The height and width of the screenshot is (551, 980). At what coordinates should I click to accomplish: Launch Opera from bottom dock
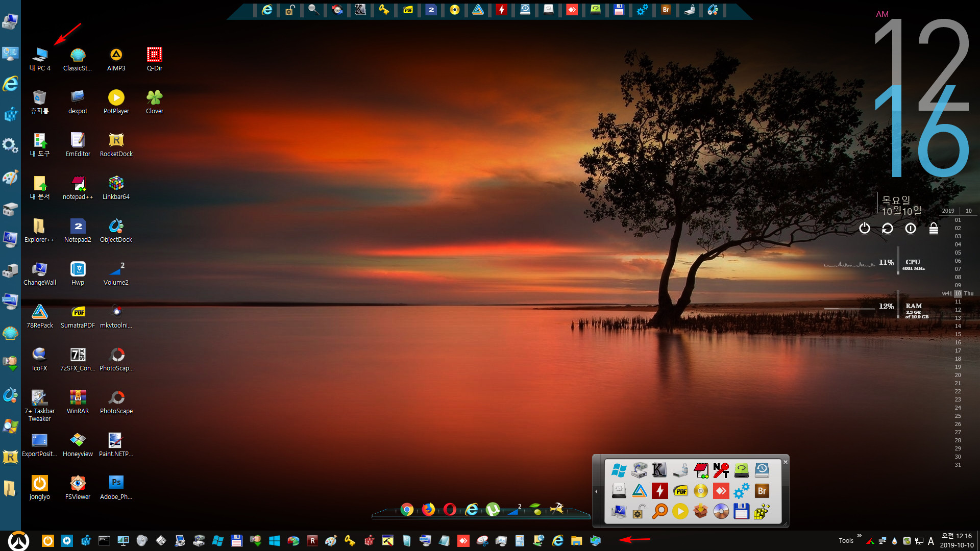(x=450, y=509)
